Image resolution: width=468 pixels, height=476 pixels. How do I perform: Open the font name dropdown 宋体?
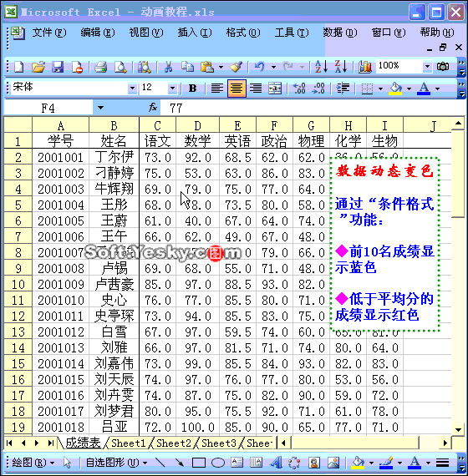pos(132,89)
